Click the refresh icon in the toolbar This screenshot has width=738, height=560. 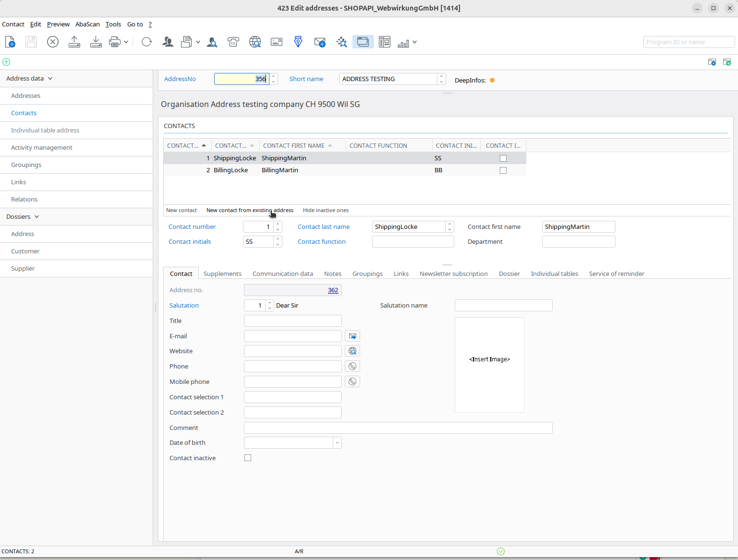coord(147,42)
